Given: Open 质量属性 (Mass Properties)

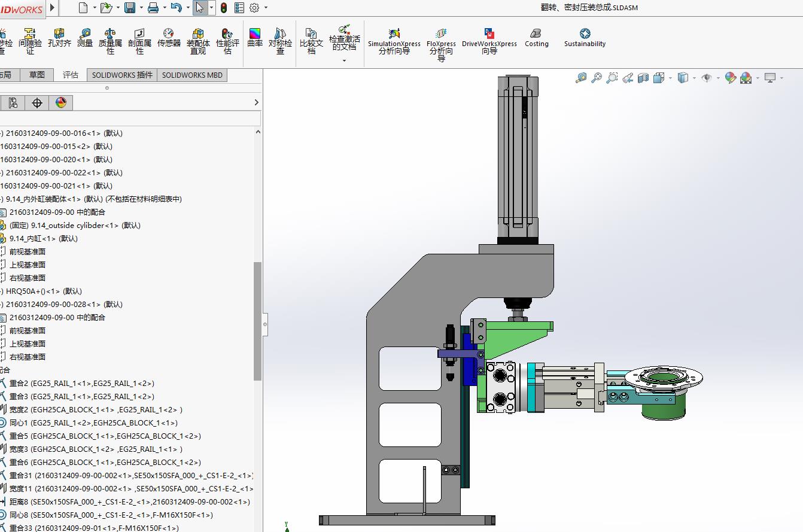Looking at the screenshot, I should (110, 41).
